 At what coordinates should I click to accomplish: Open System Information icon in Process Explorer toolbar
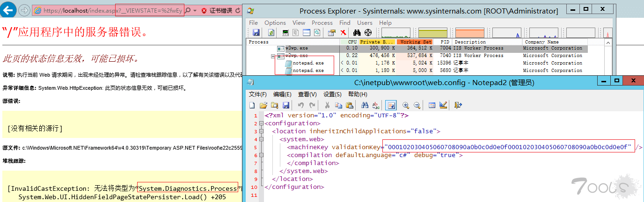click(x=285, y=32)
